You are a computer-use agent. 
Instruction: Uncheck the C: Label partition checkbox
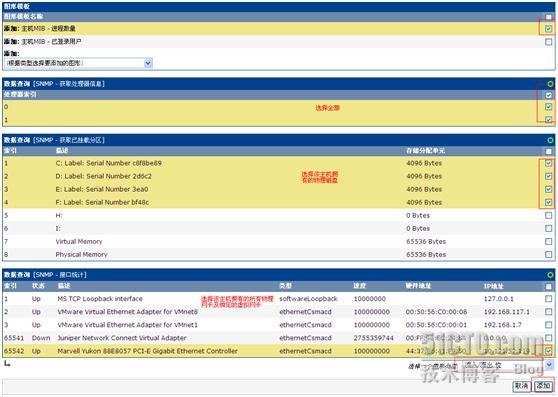[x=548, y=163]
